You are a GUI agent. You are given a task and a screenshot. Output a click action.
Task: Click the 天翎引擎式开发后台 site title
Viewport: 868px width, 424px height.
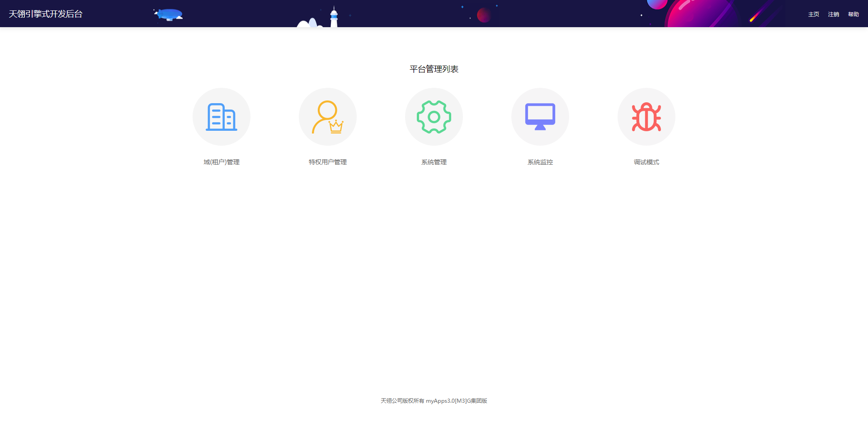(x=46, y=14)
